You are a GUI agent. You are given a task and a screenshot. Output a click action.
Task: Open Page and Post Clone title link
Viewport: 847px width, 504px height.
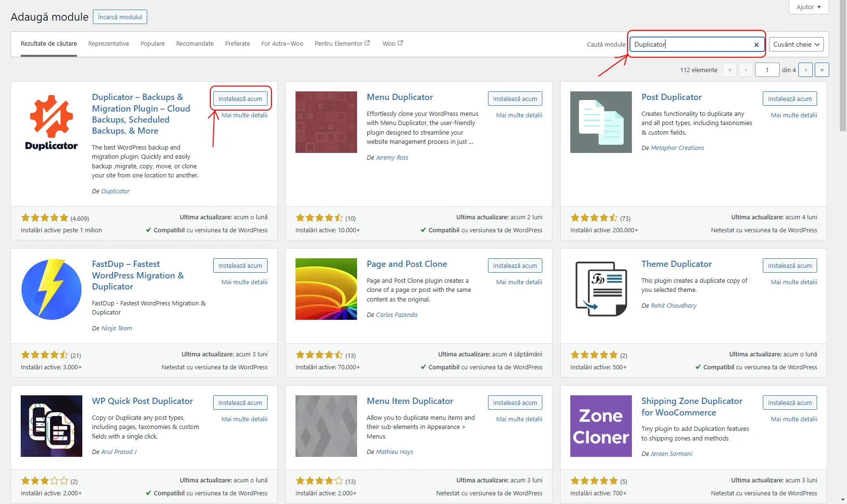tap(407, 264)
